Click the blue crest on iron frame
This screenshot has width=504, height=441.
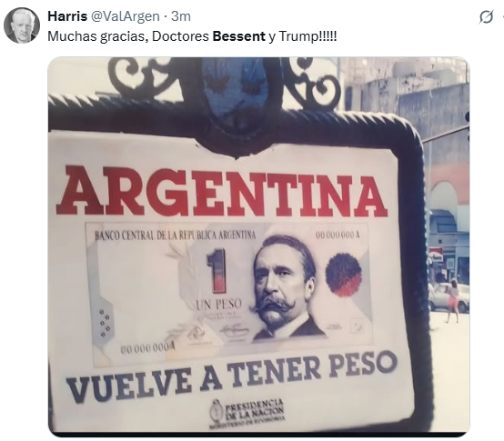(237, 91)
